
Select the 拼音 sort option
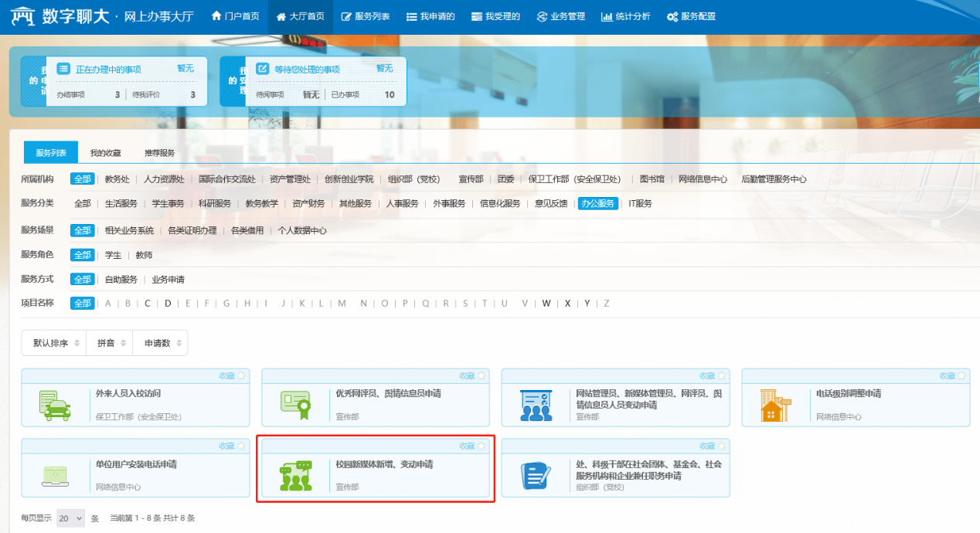pos(109,343)
